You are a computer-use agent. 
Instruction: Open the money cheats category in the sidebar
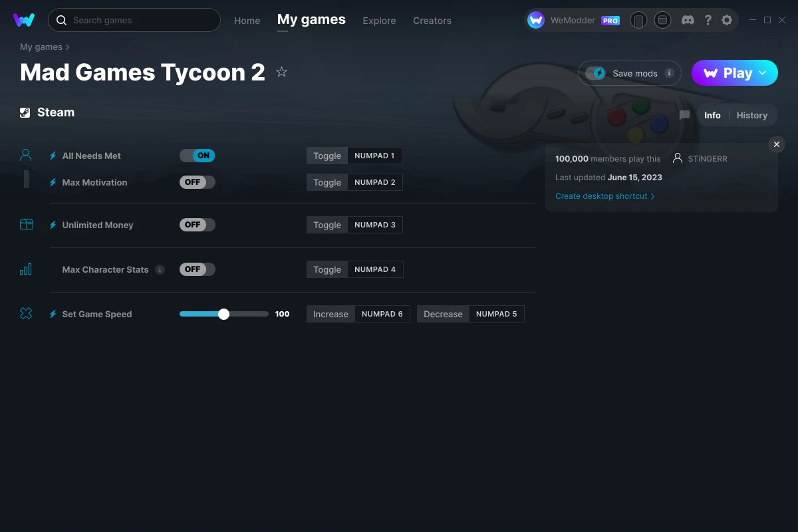pos(25,224)
